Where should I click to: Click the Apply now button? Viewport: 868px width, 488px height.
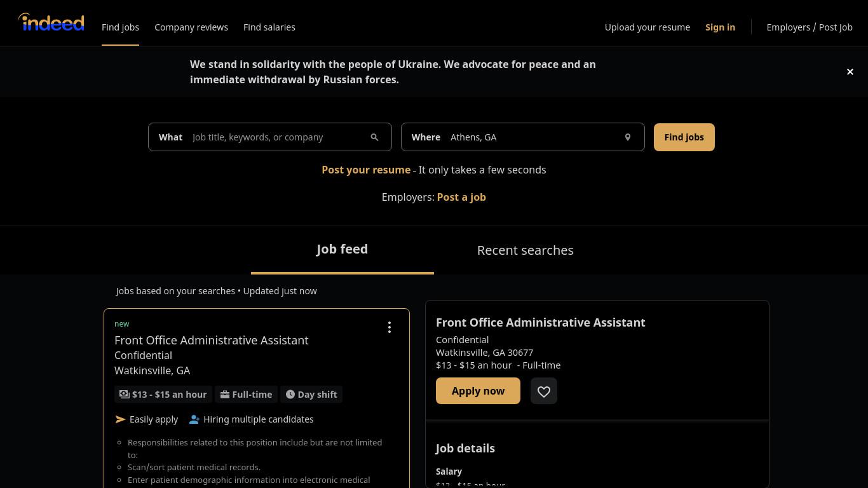pos(478,391)
